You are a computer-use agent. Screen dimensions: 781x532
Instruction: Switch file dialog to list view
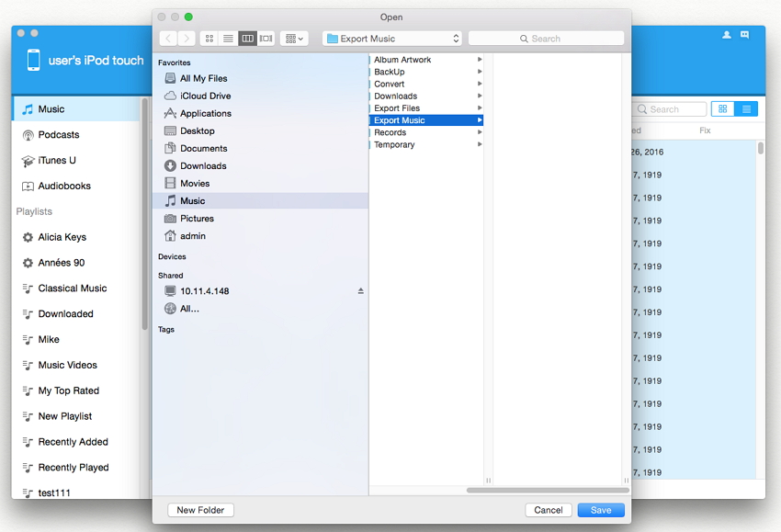(228, 39)
